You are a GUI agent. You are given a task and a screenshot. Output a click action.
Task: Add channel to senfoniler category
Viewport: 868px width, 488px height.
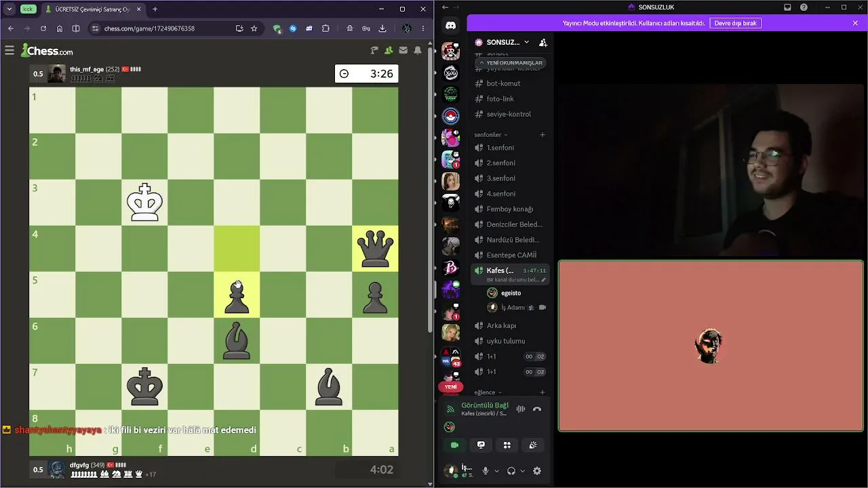pyautogui.click(x=542, y=135)
